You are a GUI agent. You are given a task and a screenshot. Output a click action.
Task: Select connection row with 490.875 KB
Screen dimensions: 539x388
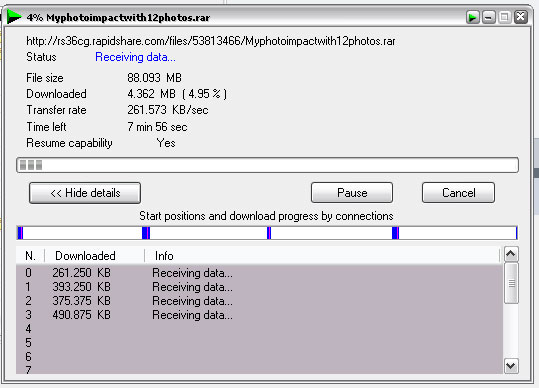pyautogui.click(x=260, y=315)
